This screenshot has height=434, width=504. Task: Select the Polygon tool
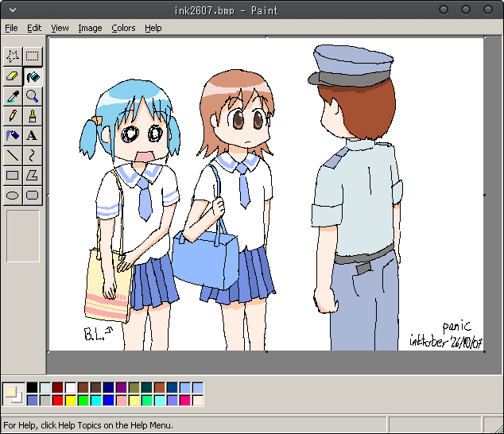33,176
